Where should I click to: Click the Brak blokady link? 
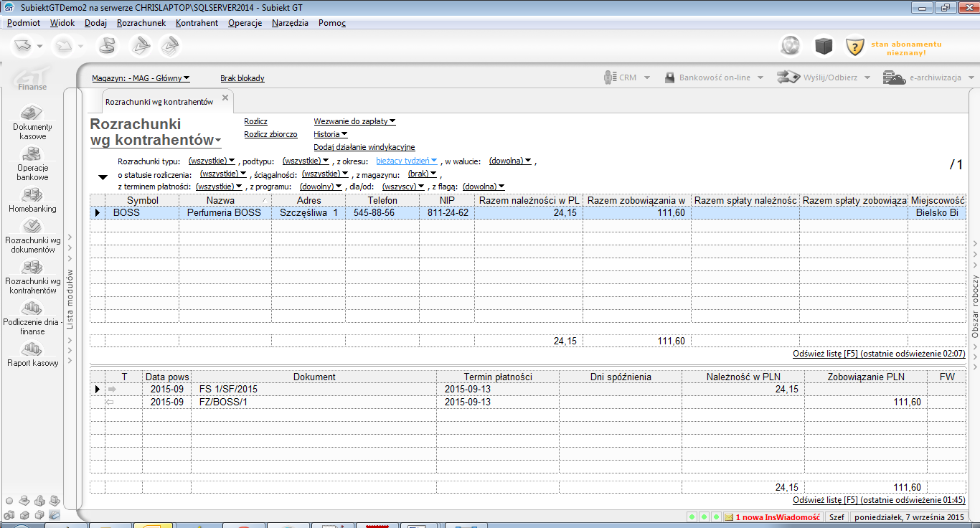242,78
